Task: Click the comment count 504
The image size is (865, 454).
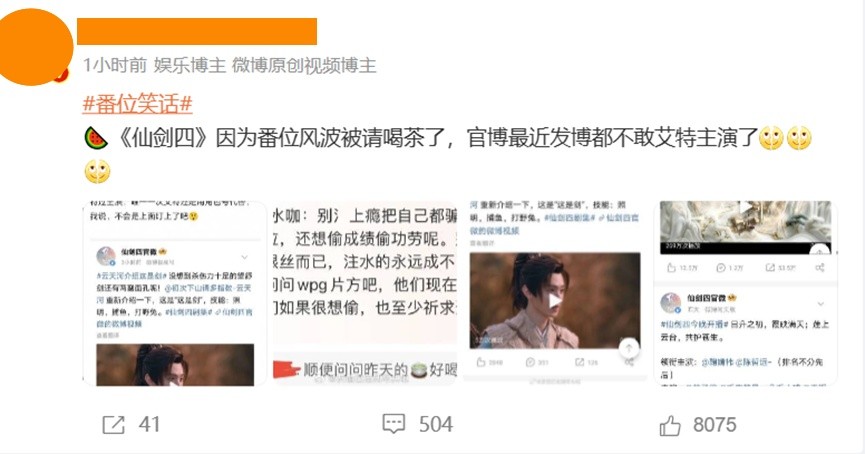Action: (436, 424)
